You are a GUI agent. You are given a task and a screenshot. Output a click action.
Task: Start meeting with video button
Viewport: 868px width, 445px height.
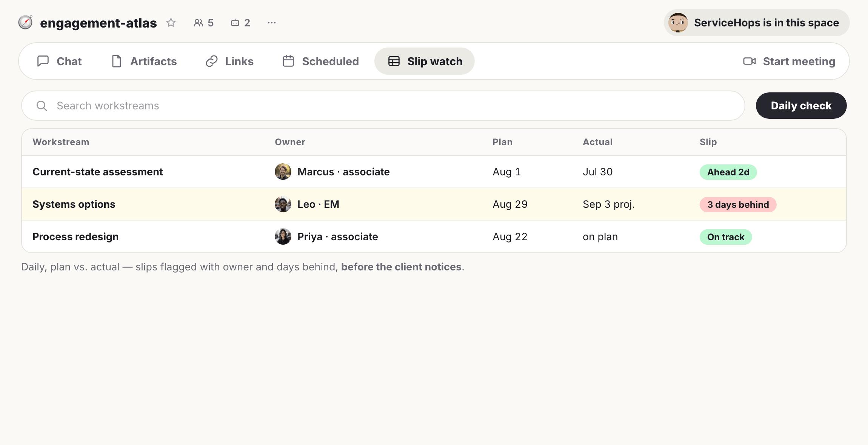[789, 61]
